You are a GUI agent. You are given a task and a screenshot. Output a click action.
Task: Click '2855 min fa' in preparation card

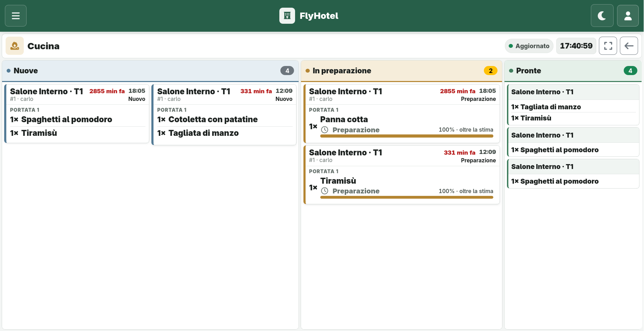click(458, 91)
